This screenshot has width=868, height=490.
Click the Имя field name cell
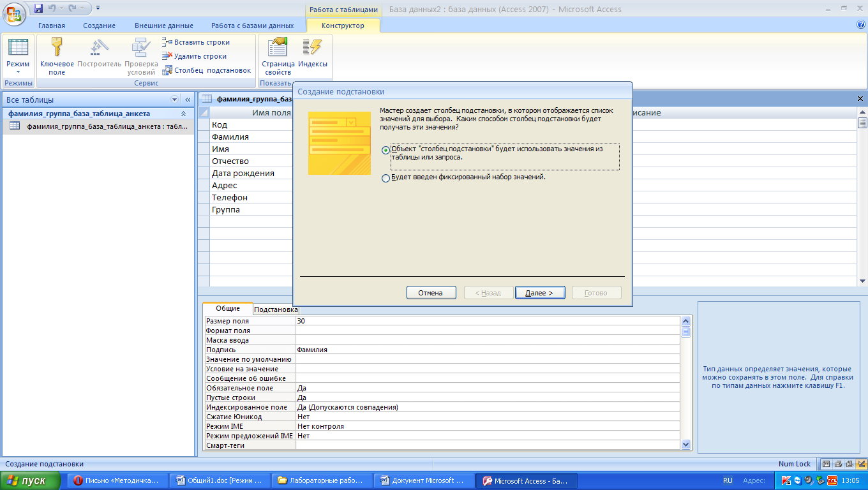251,149
